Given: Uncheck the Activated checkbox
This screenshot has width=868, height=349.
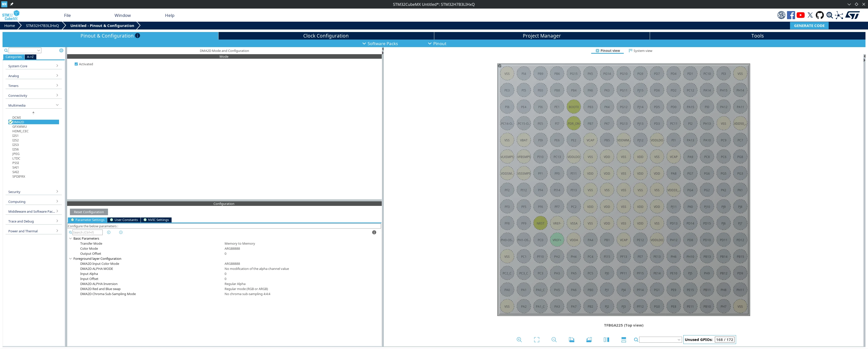Looking at the screenshot, I should [76, 64].
